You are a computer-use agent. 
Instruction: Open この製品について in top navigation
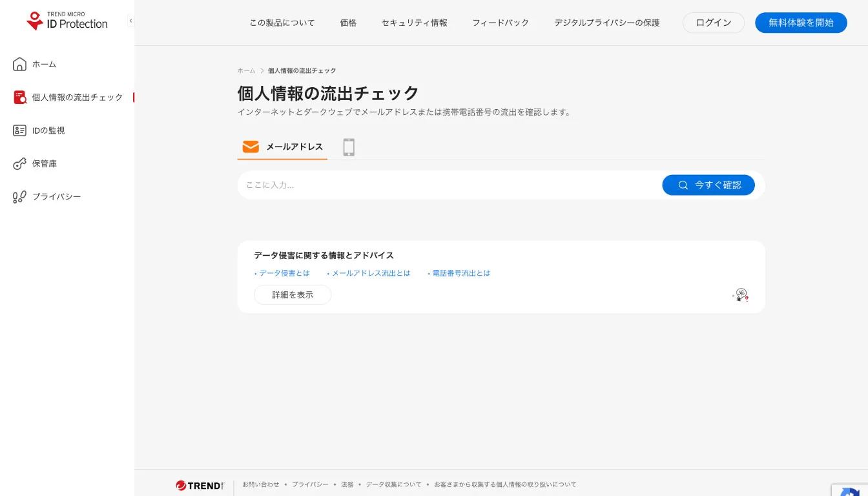pos(282,23)
